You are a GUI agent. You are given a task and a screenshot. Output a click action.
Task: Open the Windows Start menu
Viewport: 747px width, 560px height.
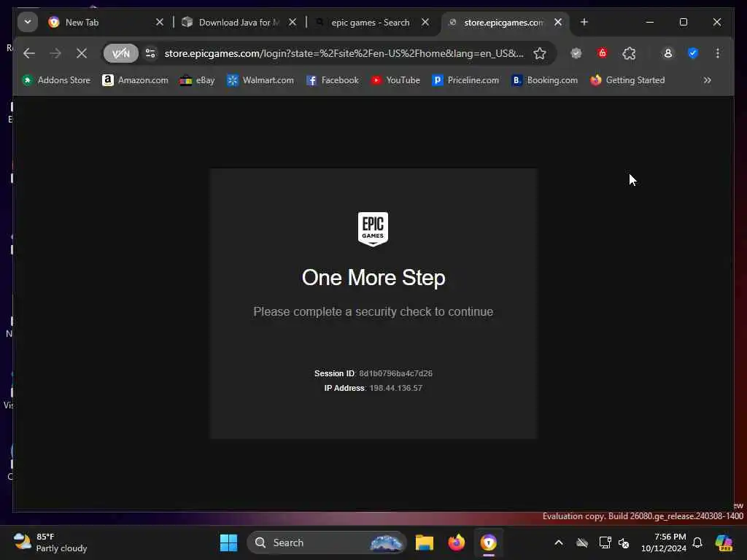click(x=228, y=542)
